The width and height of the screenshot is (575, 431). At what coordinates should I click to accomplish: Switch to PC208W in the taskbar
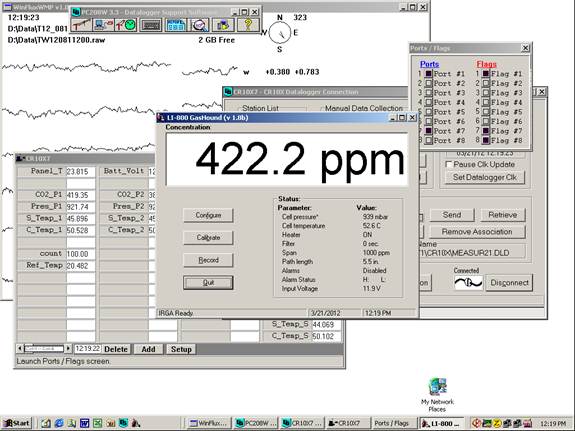tap(256, 423)
